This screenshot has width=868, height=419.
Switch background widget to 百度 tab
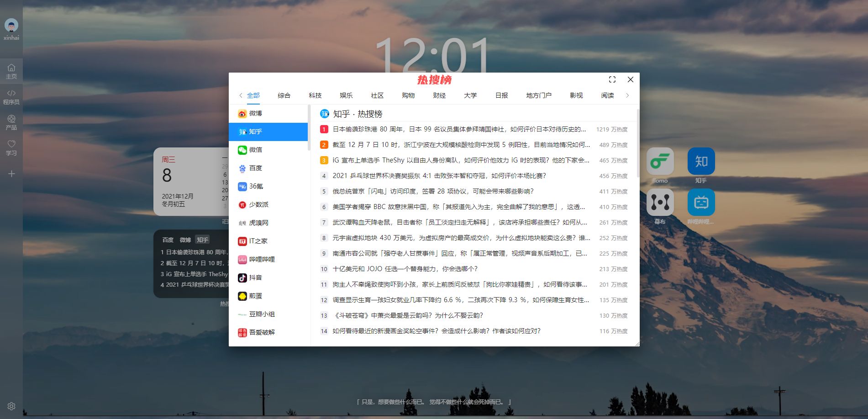[x=168, y=240]
